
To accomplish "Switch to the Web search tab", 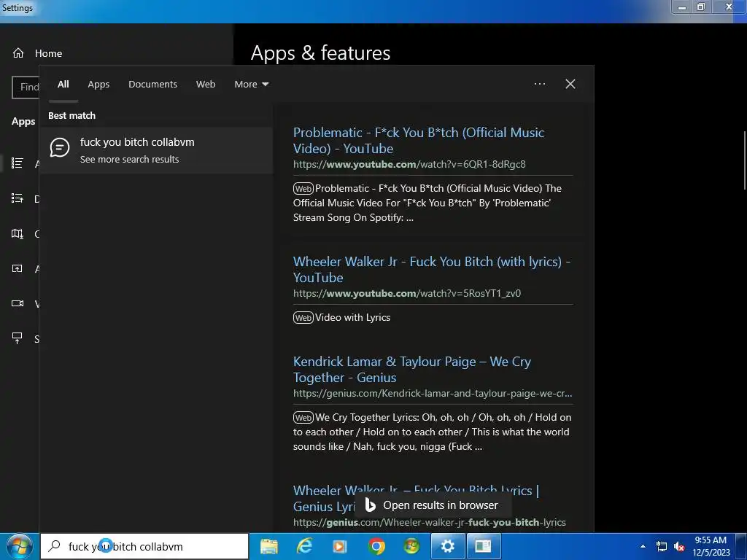I will 205,85.
